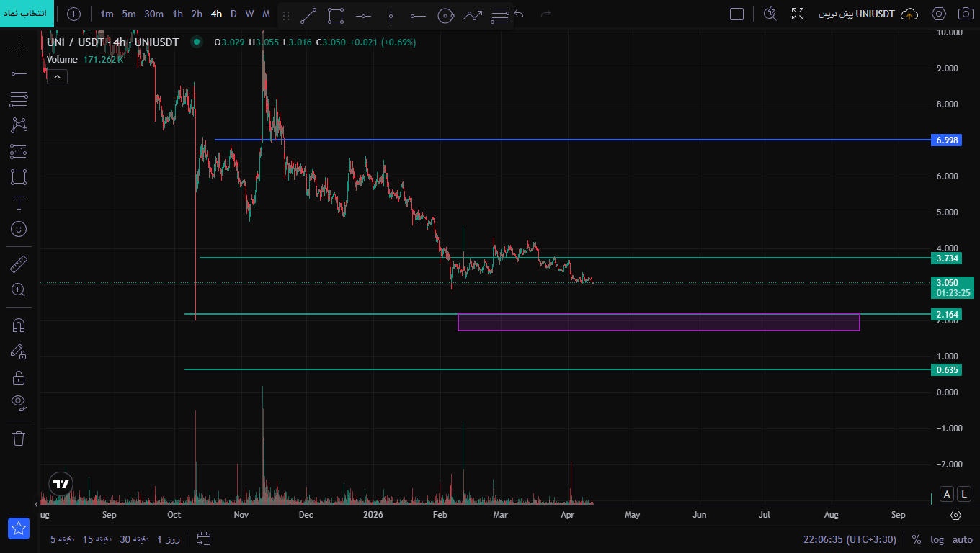980x553 pixels.
Task: Switch to the 1m timeframe
Action: click(107, 14)
